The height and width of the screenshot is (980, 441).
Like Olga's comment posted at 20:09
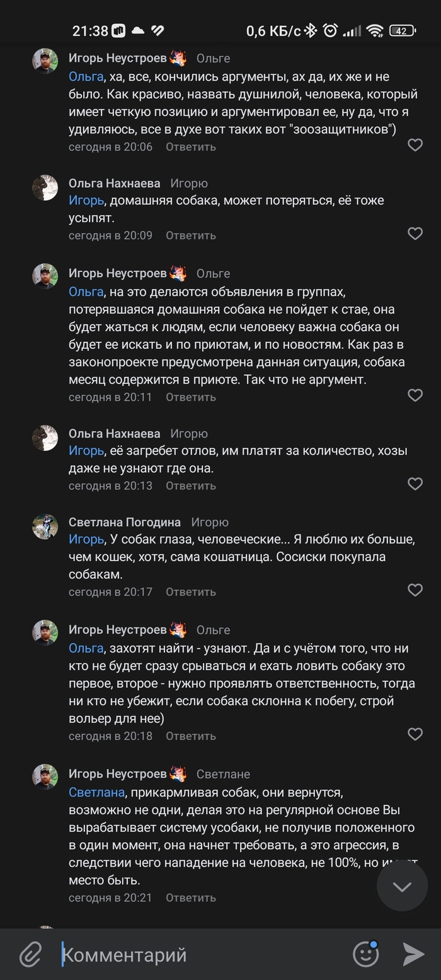pyautogui.click(x=415, y=234)
